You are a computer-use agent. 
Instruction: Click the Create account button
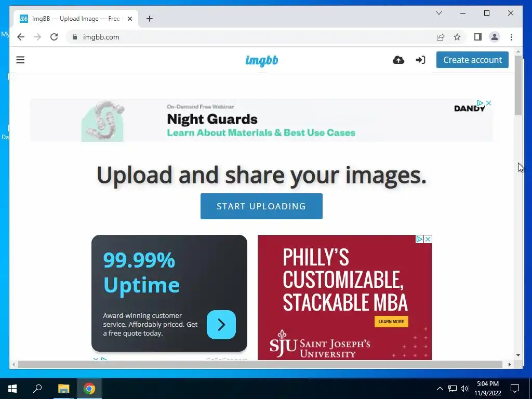(472, 60)
